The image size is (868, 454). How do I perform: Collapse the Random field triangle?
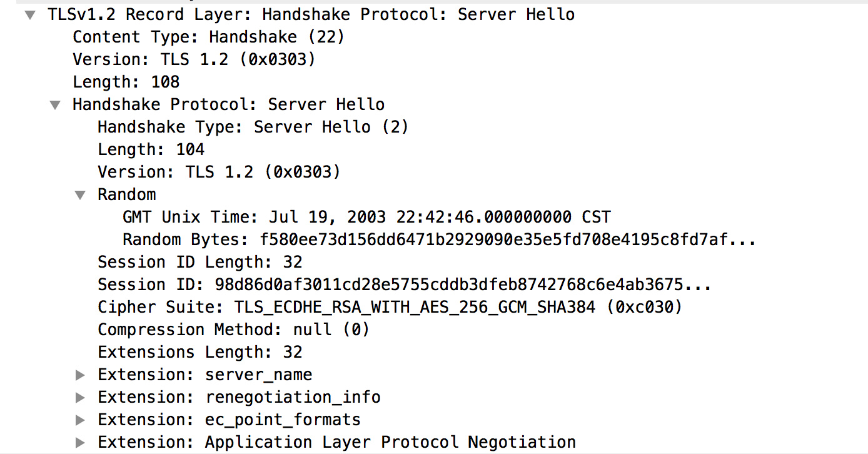80,194
